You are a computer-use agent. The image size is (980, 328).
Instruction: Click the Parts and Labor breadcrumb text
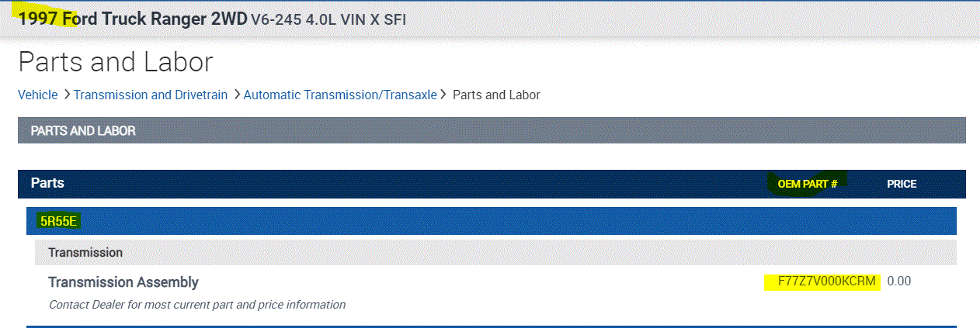(496, 95)
